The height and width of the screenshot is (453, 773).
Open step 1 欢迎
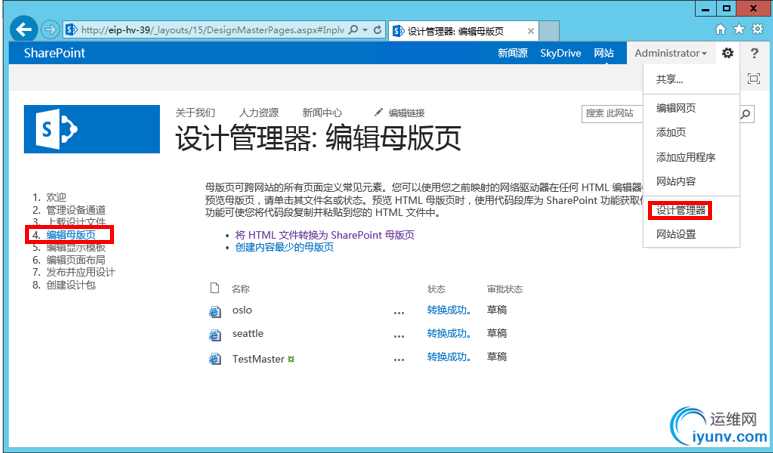[56, 197]
